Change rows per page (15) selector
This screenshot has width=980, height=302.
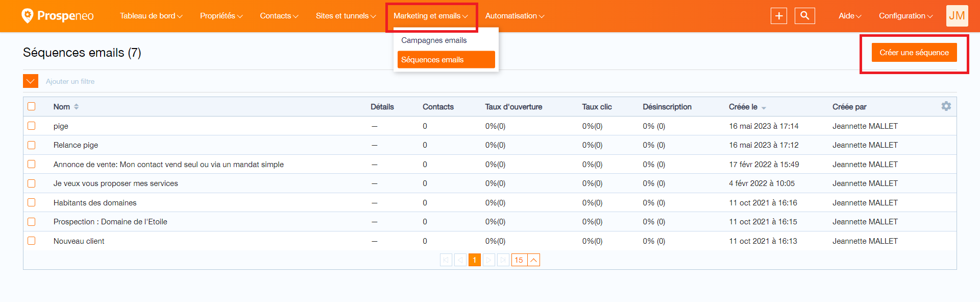[526, 260]
